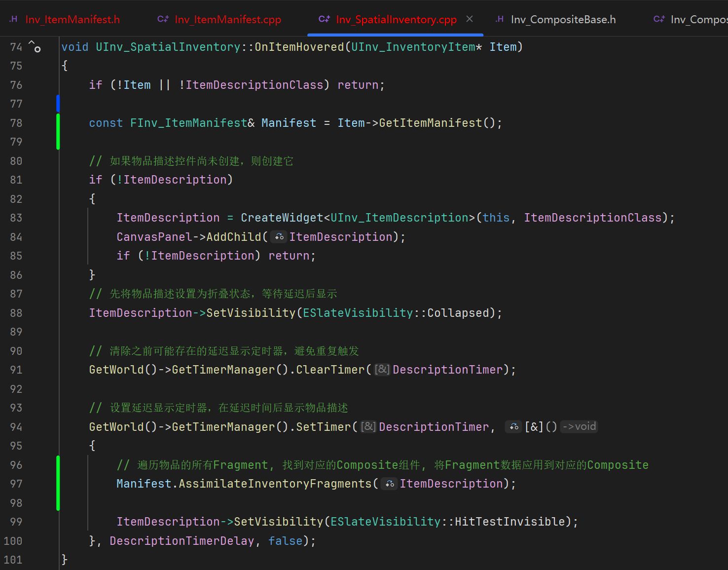Click the CreateWidget function call
The height and width of the screenshot is (570, 728).
[282, 218]
